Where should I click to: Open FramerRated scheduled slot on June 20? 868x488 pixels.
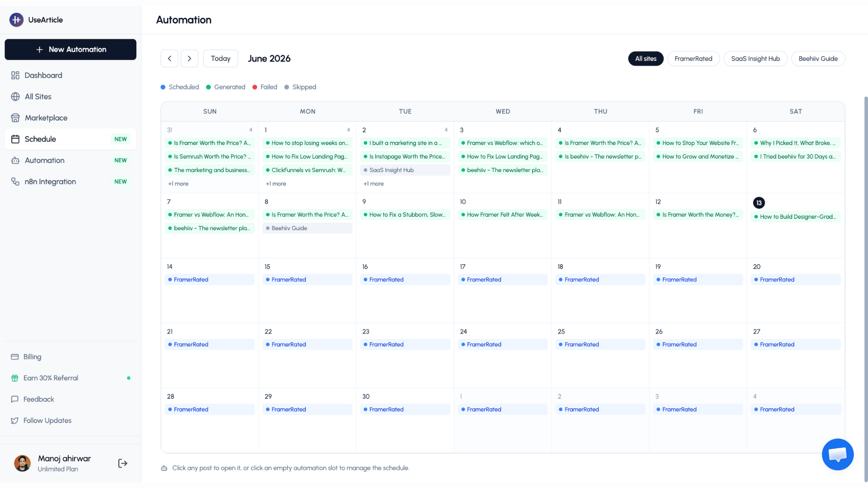click(796, 280)
